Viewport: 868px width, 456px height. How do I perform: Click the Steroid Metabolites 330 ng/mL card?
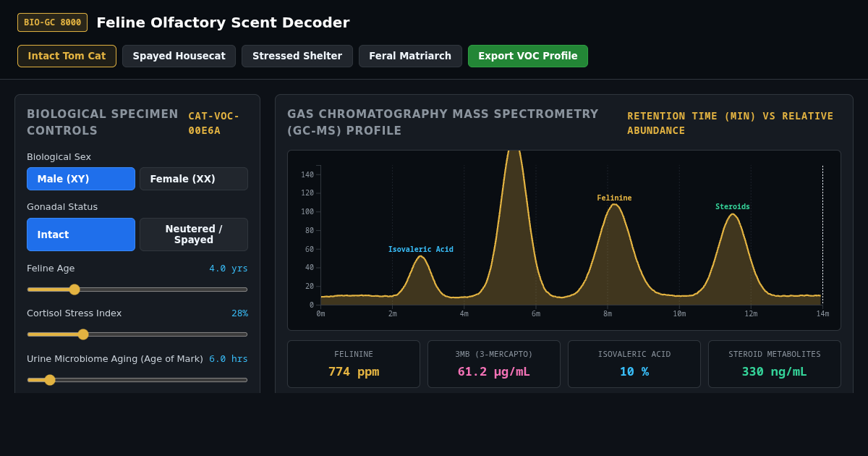775,364
